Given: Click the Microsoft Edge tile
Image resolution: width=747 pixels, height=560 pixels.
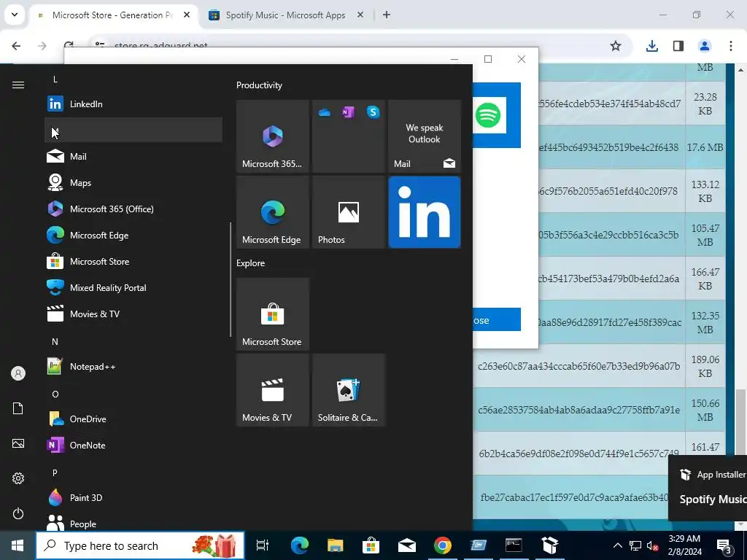Looking at the screenshot, I should pos(273,212).
